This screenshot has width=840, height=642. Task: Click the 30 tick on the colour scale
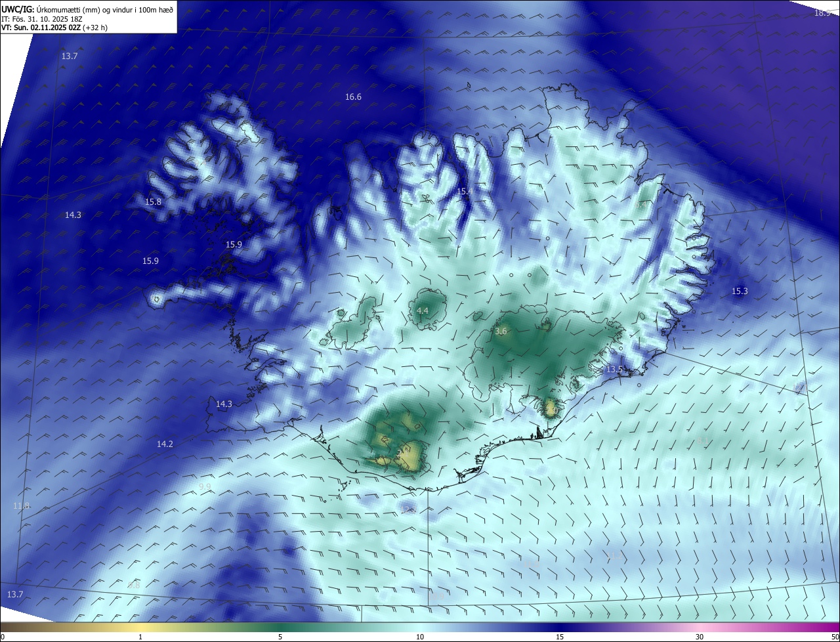[700, 637]
